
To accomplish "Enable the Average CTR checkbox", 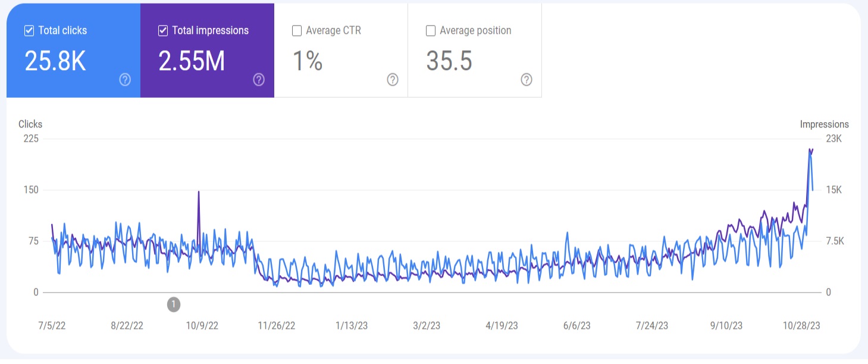I will tap(296, 30).
